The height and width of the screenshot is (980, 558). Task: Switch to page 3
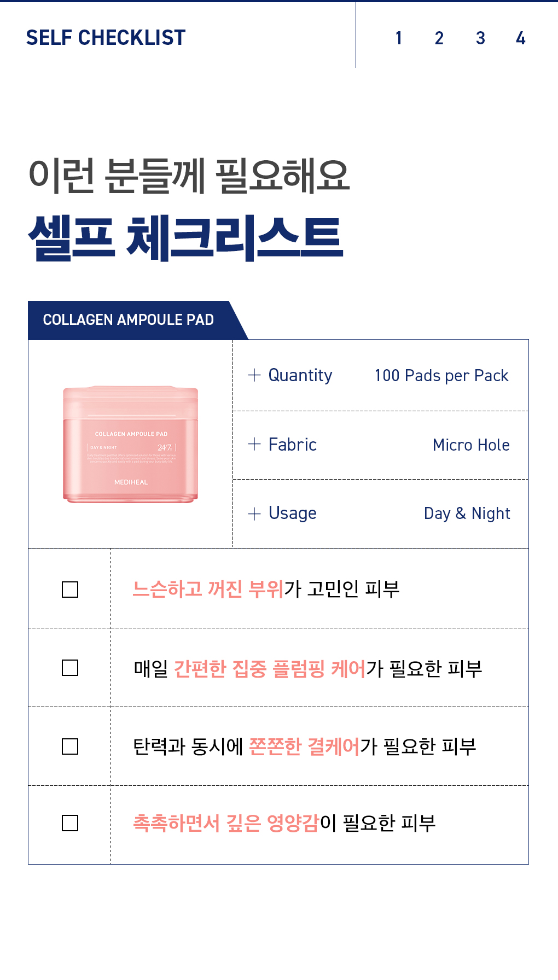pos(480,38)
